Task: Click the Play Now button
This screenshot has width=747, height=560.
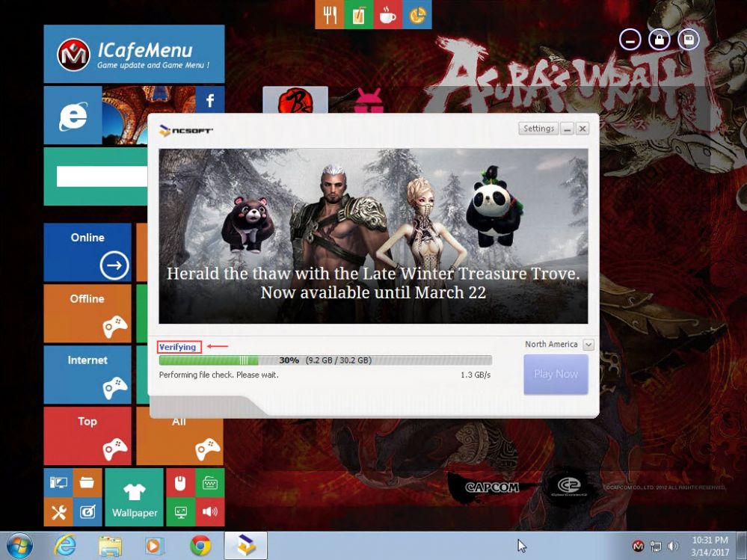Action: point(556,375)
